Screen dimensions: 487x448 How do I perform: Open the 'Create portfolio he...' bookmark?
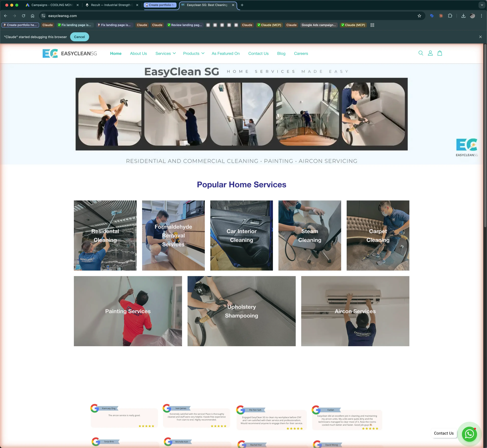(20, 25)
